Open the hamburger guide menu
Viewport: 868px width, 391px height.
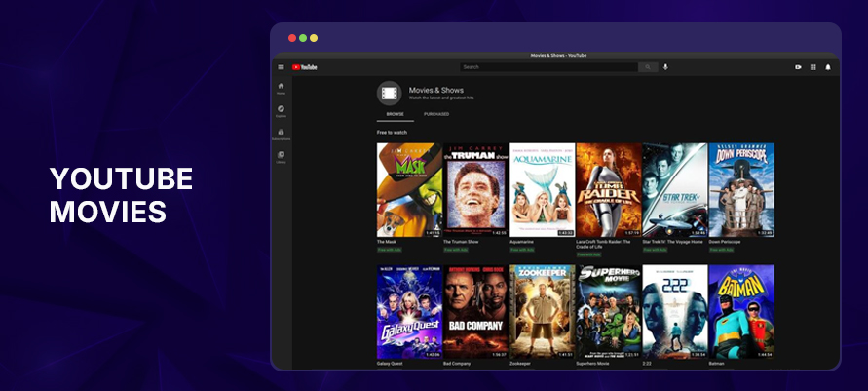pyautogui.click(x=281, y=67)
